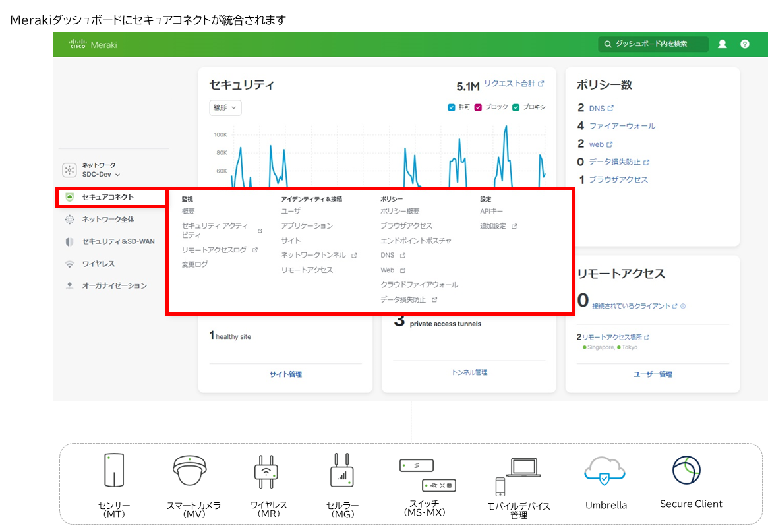This screenshot has height=532, width=768.
Task: Click the Cisco Meraki logo
Action: 93,44
